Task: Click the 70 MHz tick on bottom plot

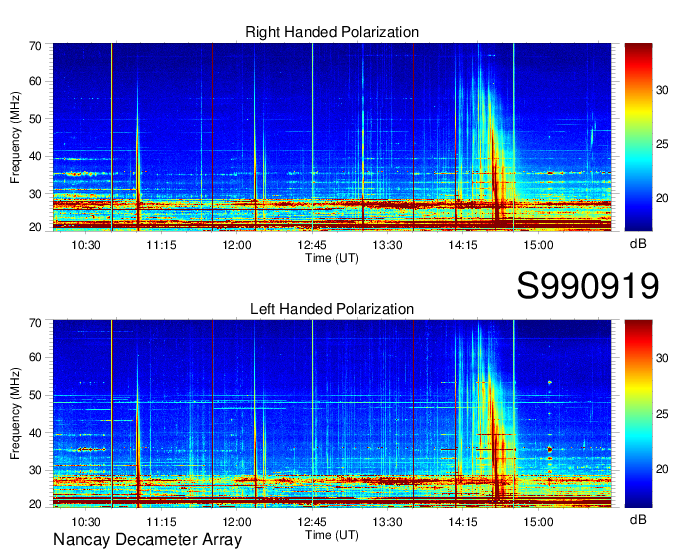Action: click(35, 323)
